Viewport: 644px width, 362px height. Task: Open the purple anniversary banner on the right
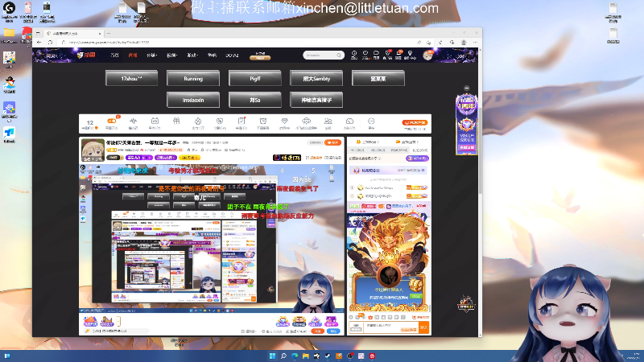[467, 125]
